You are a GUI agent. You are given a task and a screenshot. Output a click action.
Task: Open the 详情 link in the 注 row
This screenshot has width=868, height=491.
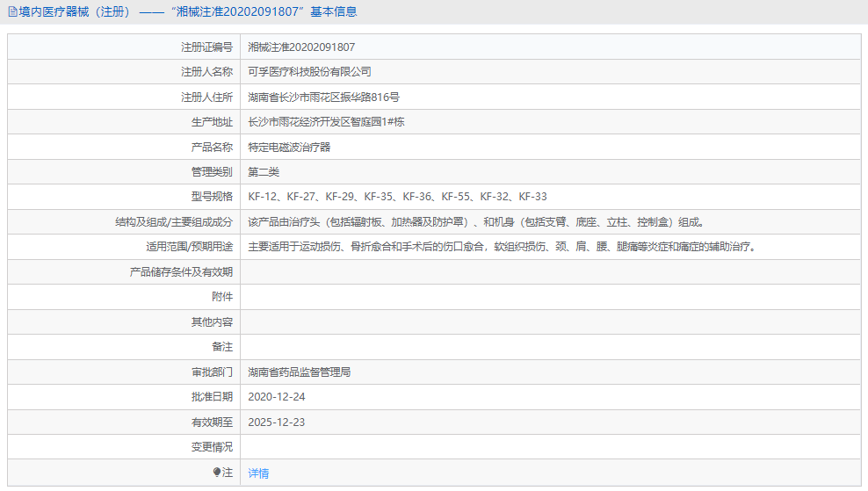coord(258,473)
